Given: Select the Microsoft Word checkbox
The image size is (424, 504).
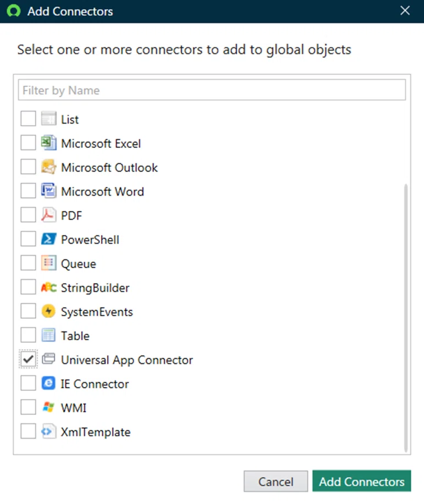Looking at the screenshot, I should click(28, 191).
